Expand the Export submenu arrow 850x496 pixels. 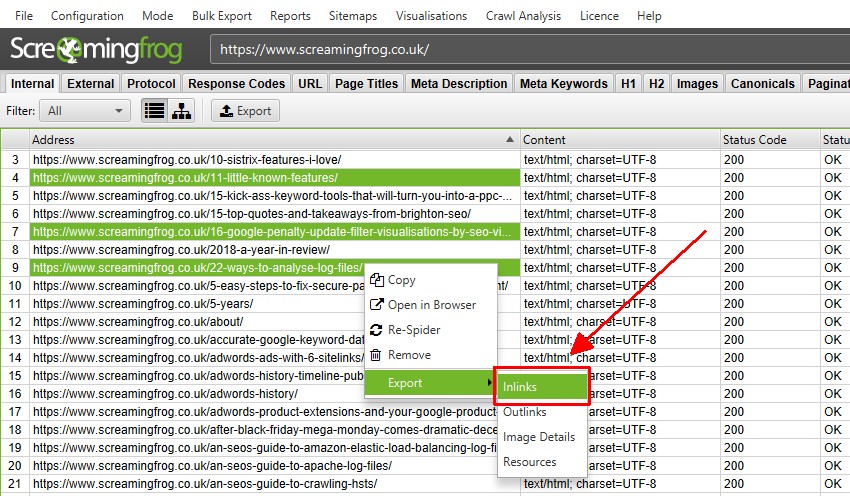click(x=490, y=383)
